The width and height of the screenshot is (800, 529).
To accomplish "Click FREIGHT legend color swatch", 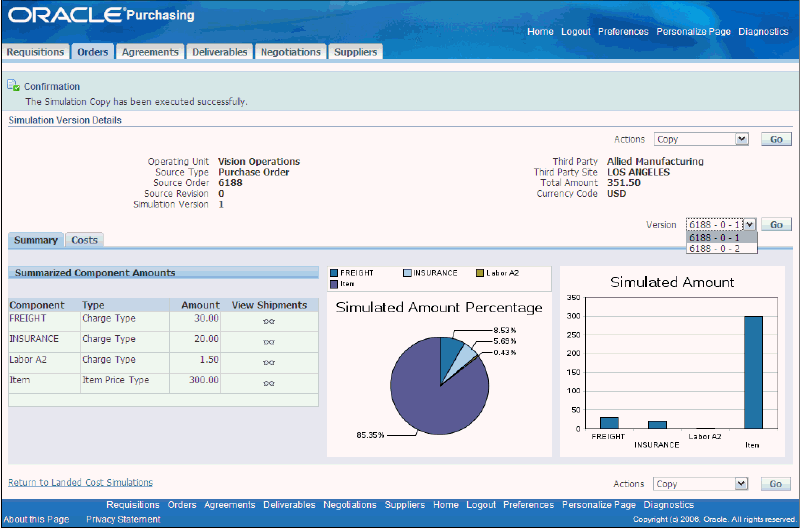I will (334, 273).
